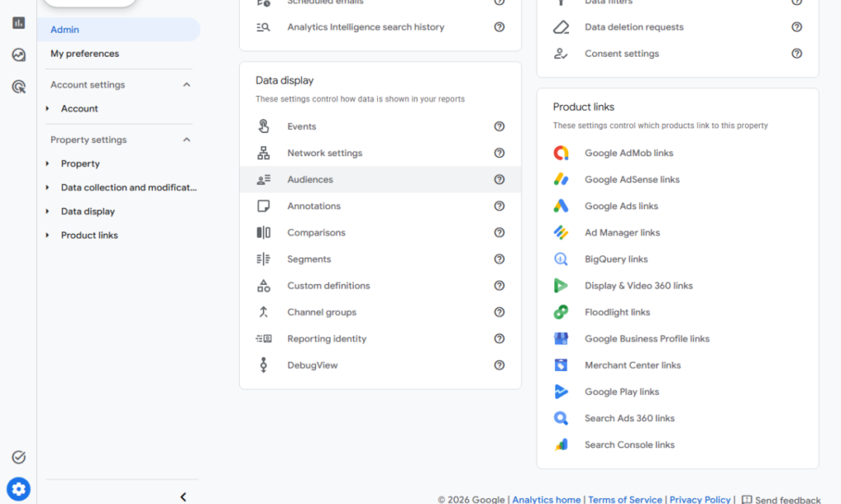
Task: Click the Display & Video 360 logo icon
Action: 561,286
